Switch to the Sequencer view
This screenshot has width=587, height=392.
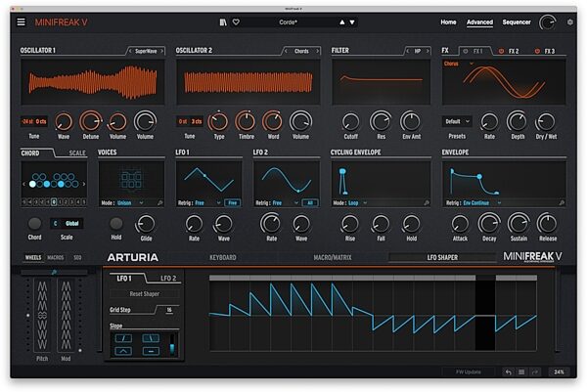[x=517, y=22]
